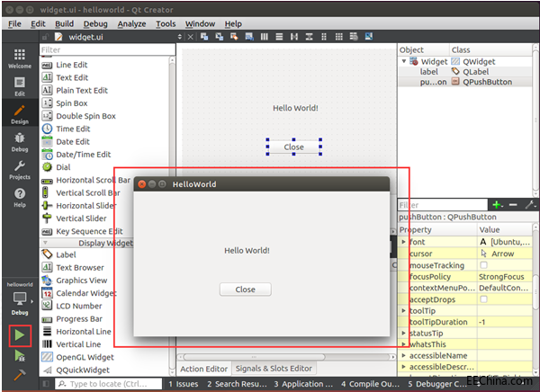The height and width of the screenshot is (392, 540).
Task: Remove a dynamic property with the minus icon
Action: (513, 205)
